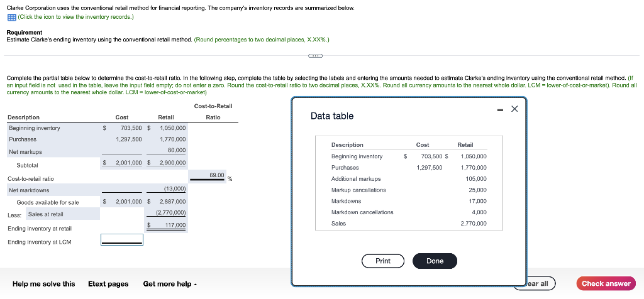Click the Ending inventory at LCM input field
The height and width of the screenshot is (299, 644).
[122, 239]
